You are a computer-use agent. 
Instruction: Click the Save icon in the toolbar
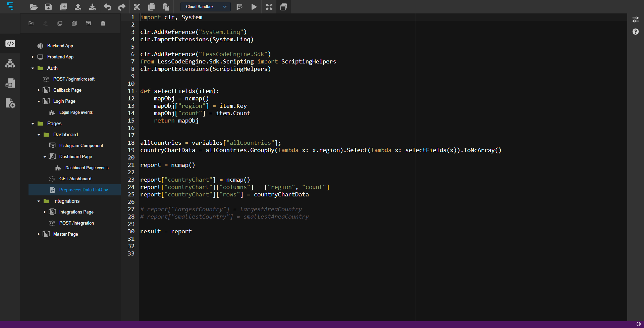pyautogui.click(x=48, y=7)
